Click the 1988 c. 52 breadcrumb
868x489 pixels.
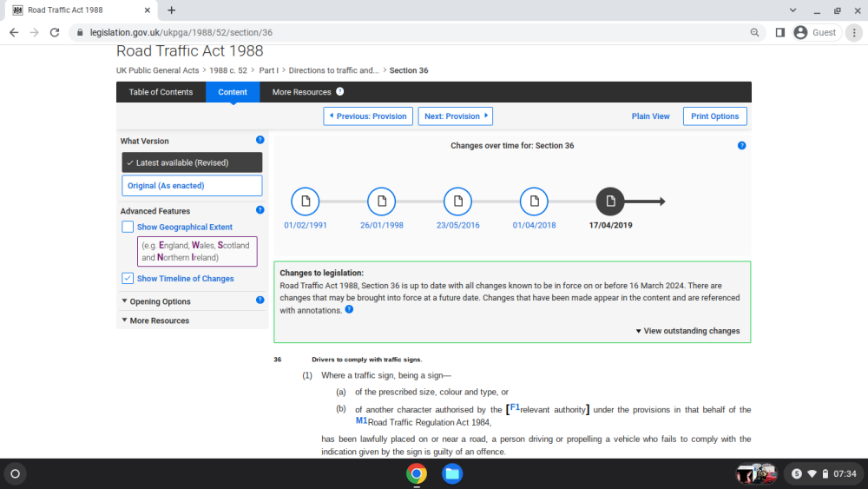(x=228, y=70)
